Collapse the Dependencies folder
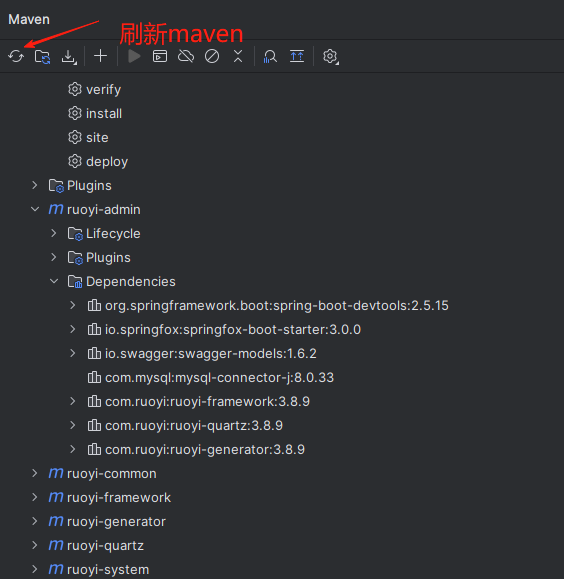 (54, 281)
